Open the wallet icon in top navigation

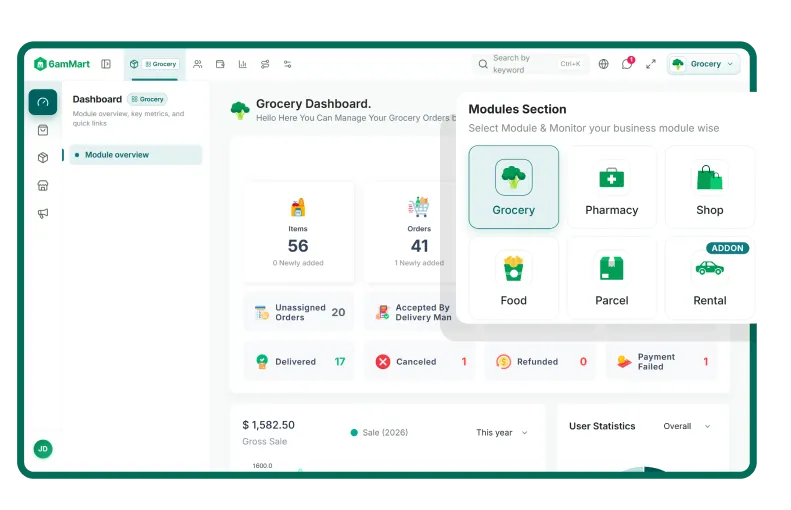[220, 64]
